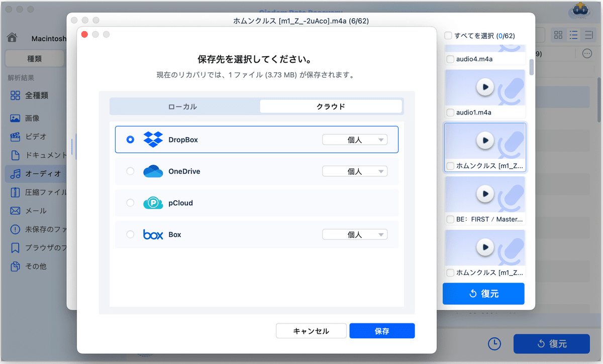This screenshot has height=364, width=603.
Task: Click the 画像 label in sidebar
Action: point(32,118)
